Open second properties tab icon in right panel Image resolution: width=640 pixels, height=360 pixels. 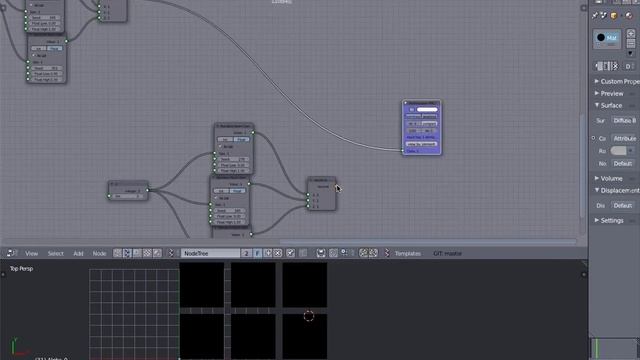click(604, 16)
